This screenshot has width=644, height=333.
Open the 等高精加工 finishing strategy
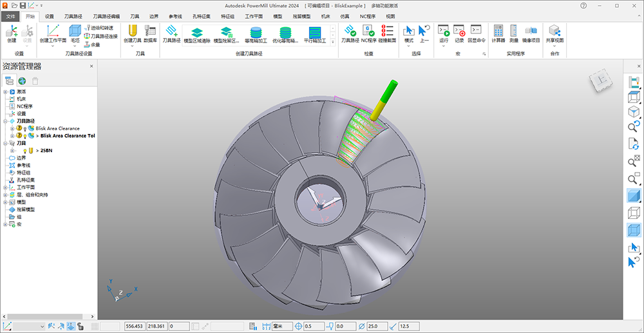click(x=256, y=32)
